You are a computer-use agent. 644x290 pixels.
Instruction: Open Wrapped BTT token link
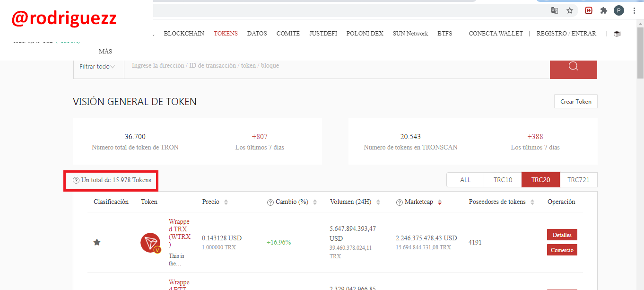pyautogui.click(x=179, y=285)
